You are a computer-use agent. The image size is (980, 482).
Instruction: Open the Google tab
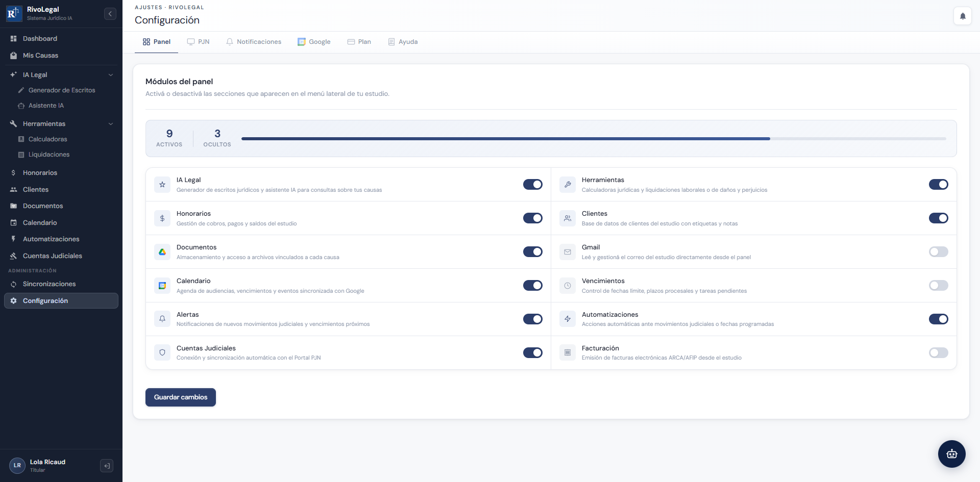point(314,42)
